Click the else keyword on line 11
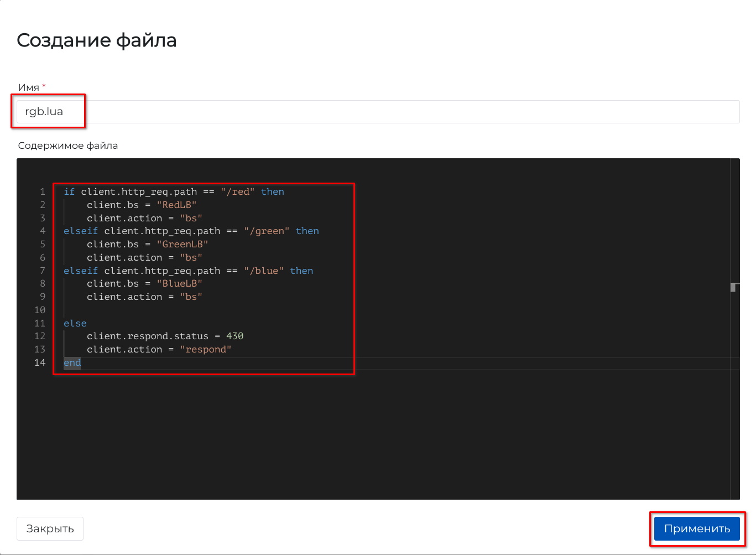Viewport: 756px width, 555px height. (75, 323)
